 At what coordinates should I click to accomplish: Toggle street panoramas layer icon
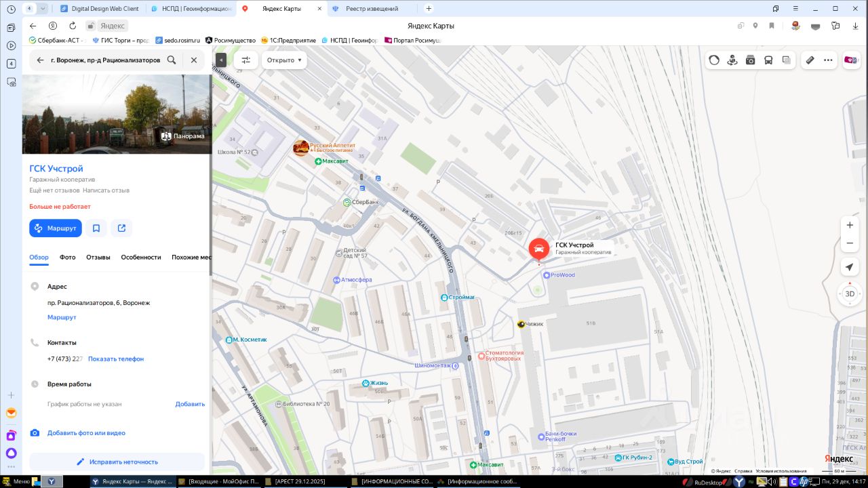(732, 60)
